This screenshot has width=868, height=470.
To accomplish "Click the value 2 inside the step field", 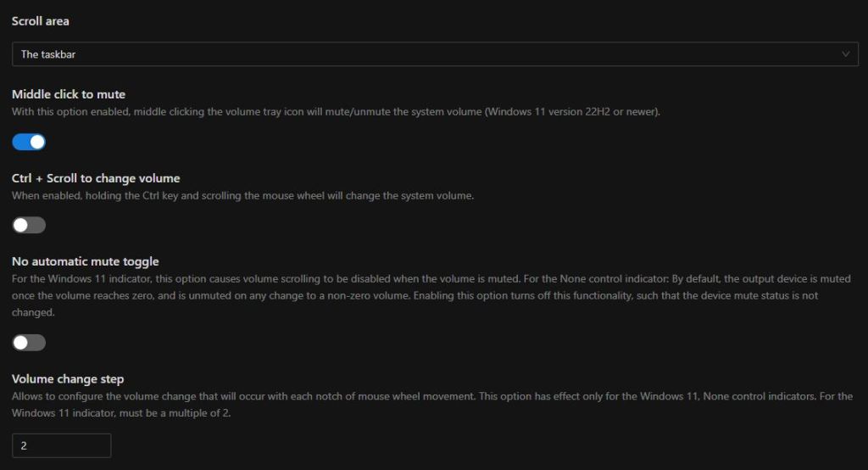I will coord(24,445).
